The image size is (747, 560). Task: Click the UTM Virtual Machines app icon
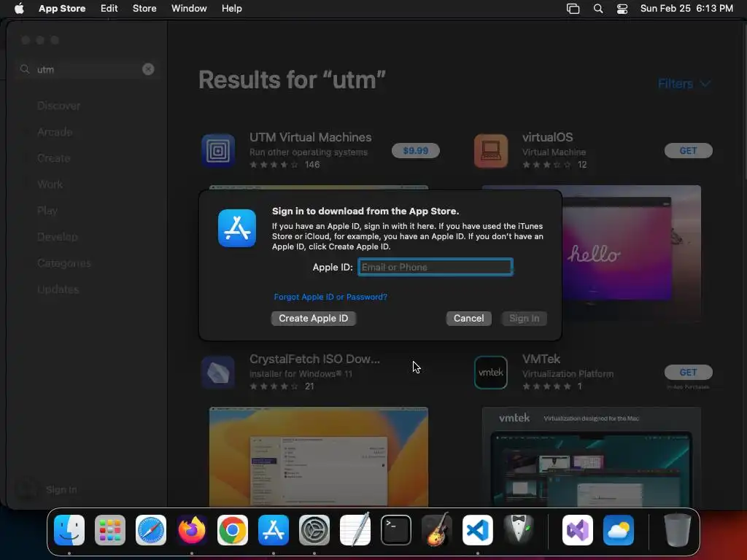coord(217,151)
